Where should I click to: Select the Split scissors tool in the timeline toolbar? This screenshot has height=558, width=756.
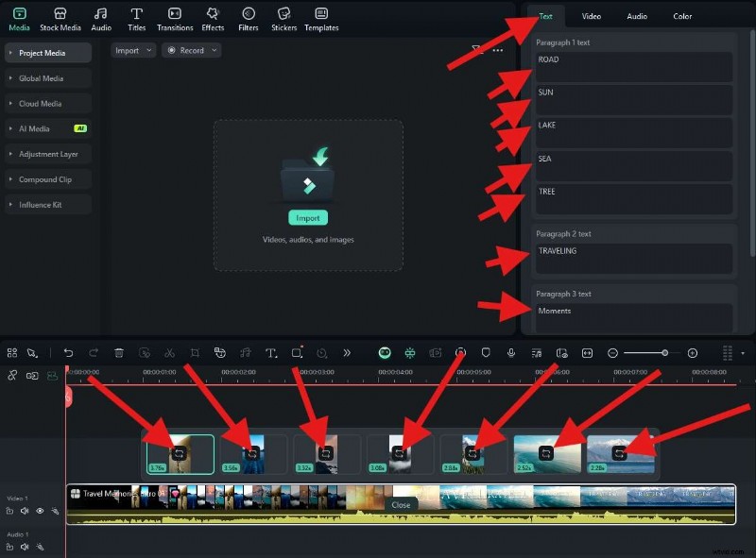coord(170,352)
